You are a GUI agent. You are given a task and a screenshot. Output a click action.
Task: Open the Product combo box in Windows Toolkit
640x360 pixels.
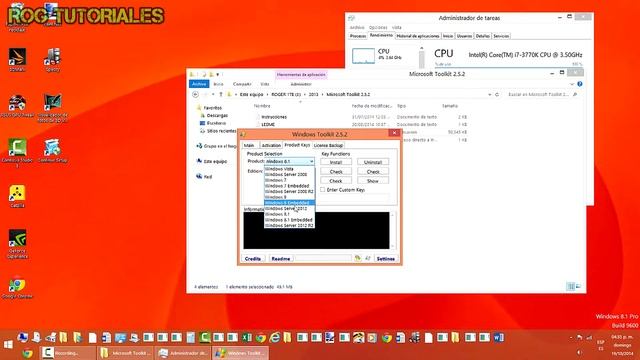pyautogui.click(x=289, y=162)
